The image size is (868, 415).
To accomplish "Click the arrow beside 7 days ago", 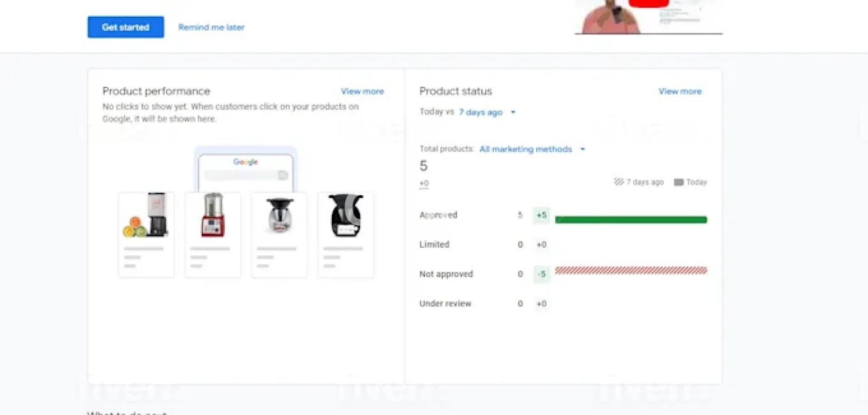I will 513,112.
